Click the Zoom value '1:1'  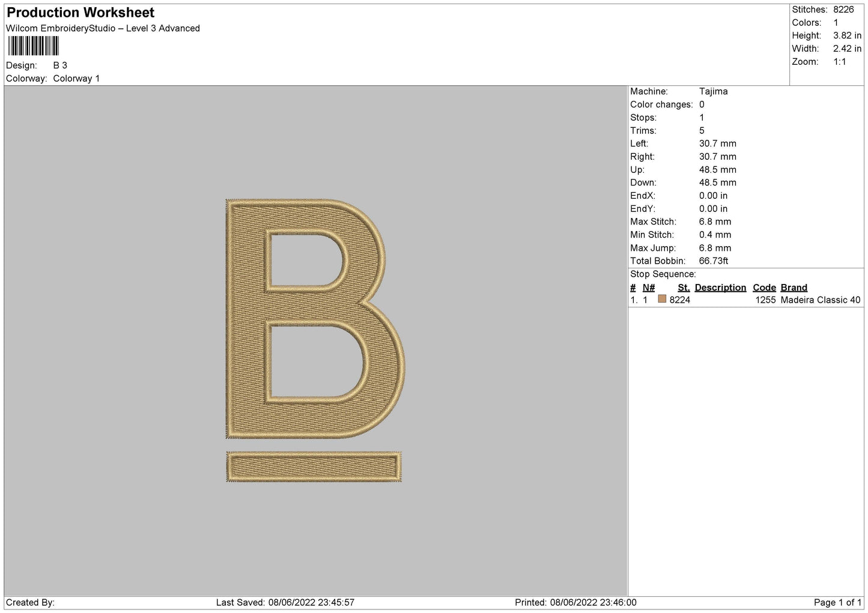pyautogui.click(x=839, y=62)
